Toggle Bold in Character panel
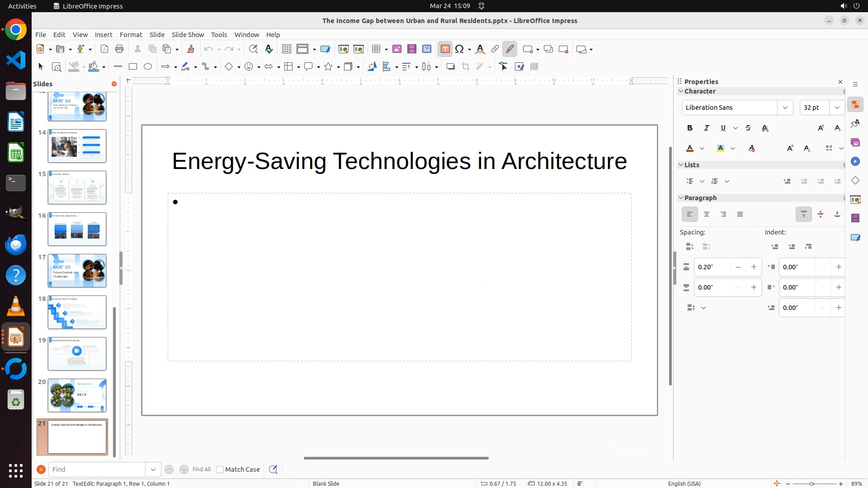Screen dimensions: 868x488 point(689,128)
